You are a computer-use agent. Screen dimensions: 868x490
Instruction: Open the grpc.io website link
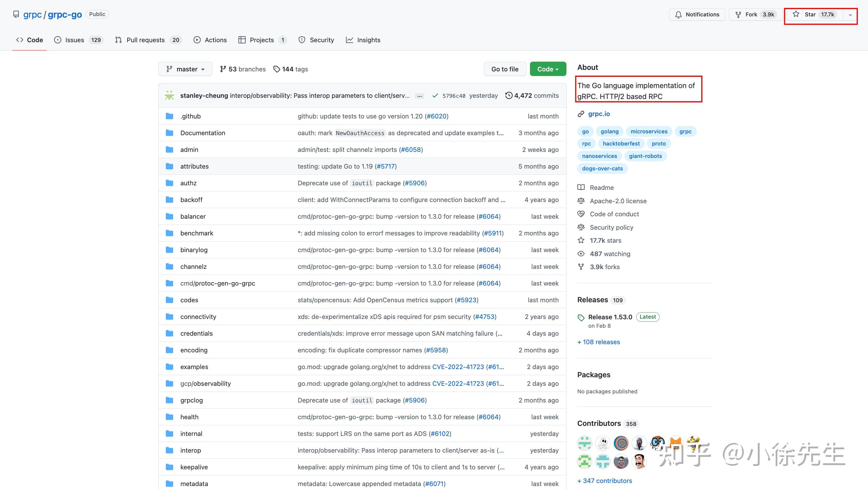pos(598,114)
